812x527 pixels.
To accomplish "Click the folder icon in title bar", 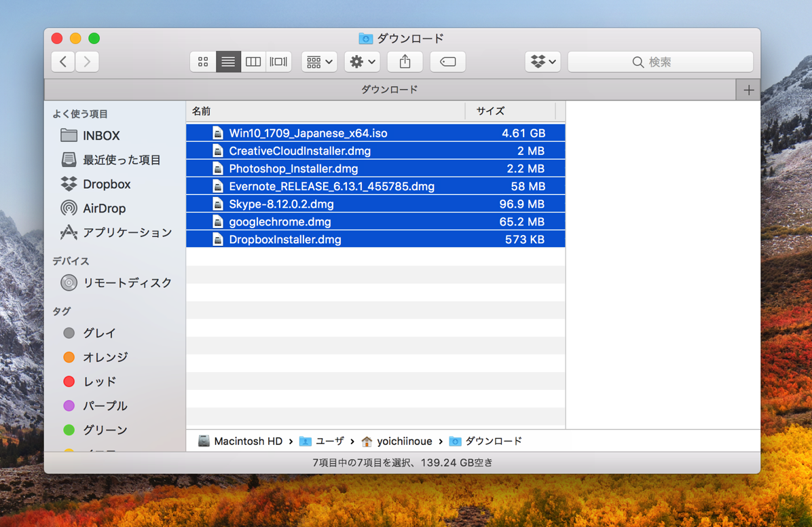I will click(366, 38).
